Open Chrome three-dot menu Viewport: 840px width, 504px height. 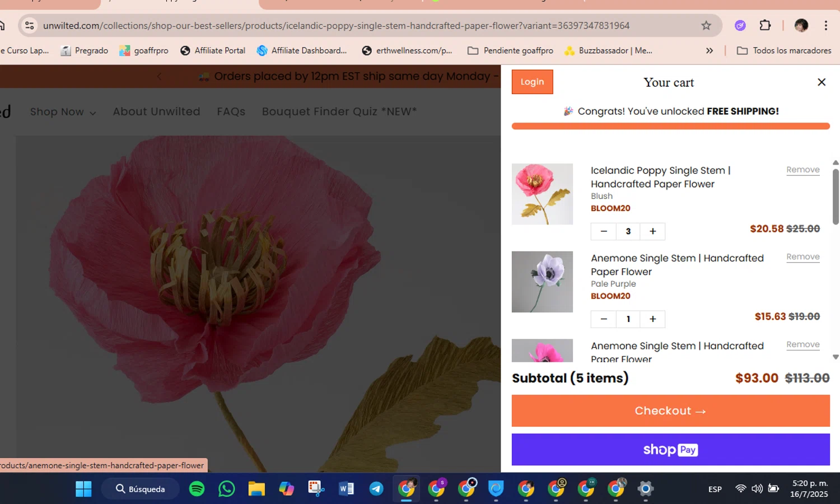[826, 25]
